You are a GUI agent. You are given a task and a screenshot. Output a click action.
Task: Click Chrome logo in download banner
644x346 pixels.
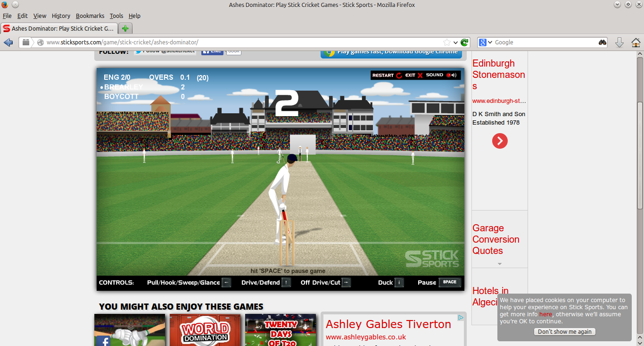pos(329,52)
